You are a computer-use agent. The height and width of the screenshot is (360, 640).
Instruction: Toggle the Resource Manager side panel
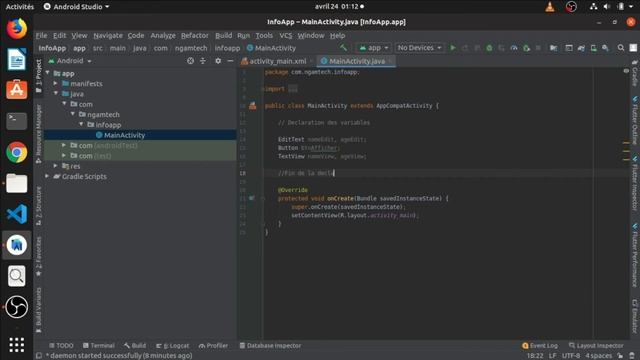coord(38,133)
